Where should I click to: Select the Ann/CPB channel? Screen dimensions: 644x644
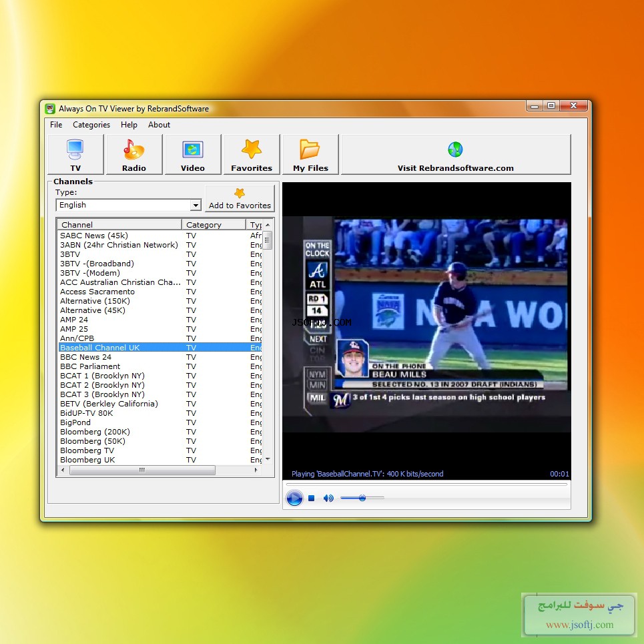(x=159, y=338)
